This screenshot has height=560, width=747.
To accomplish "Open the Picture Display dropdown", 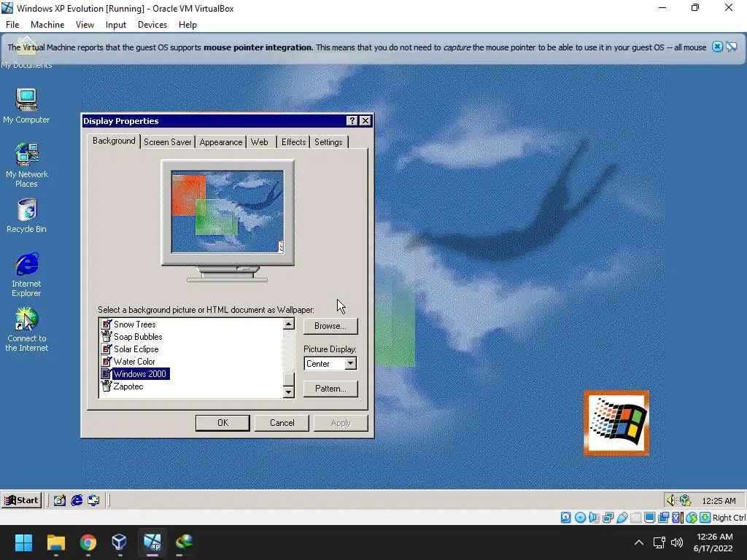I will click(x=350, y=364).
